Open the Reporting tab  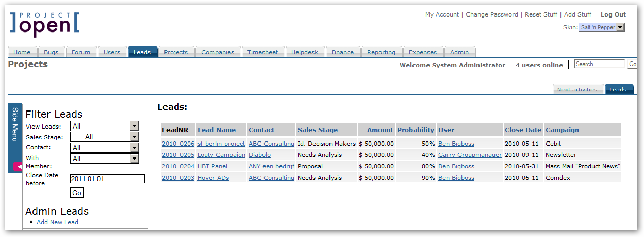pyautogui.click(x=382, y=52)
